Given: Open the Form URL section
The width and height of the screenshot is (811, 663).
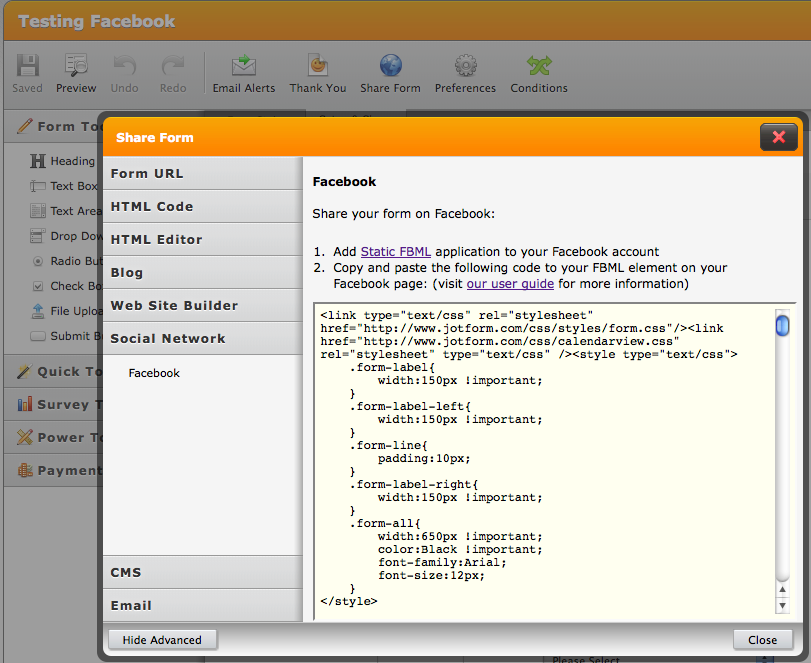Looking at the screenshot, I should click(202, 173).
